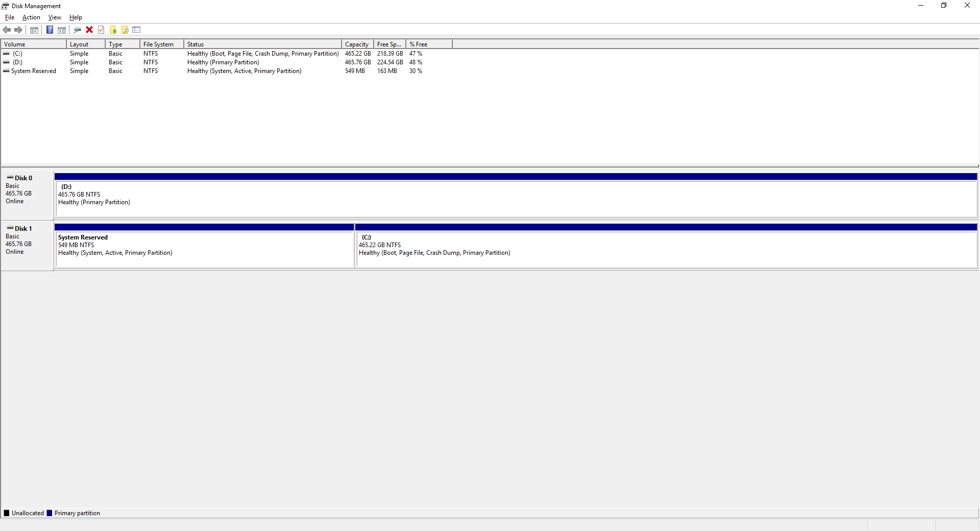The width and height of the screenshot is (980, 531).
Task: Open Help with the blue question mark icon
Action: pyautogui.click(x=50, y=30)
